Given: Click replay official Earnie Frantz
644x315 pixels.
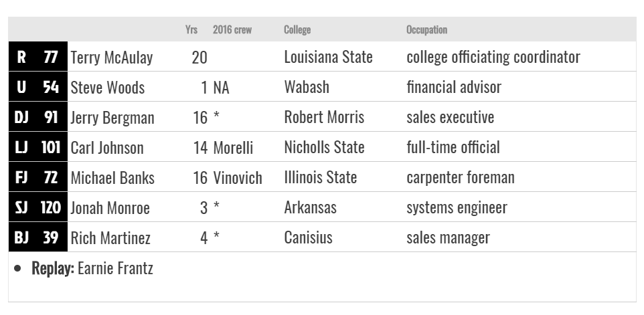Looking at the screenshot, I should 115,268.
